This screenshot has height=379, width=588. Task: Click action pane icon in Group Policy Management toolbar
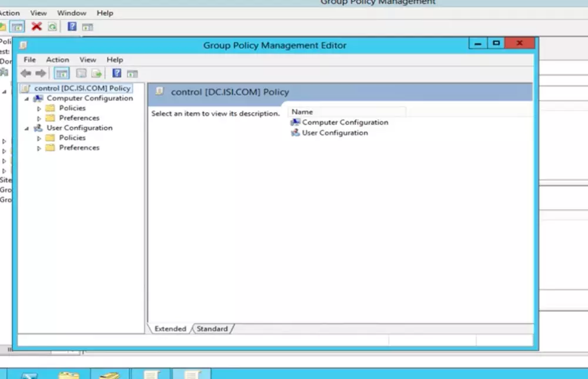click(x=88, y=28)
